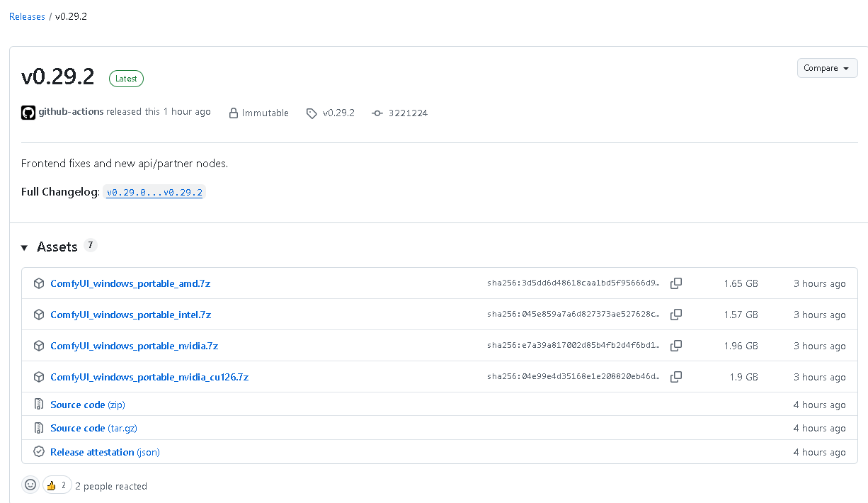The width and height of the screenshot is (868, 503).
Task: Click the file icon beside Source code (tar.gz)
Action: click(x=39, y=428)
